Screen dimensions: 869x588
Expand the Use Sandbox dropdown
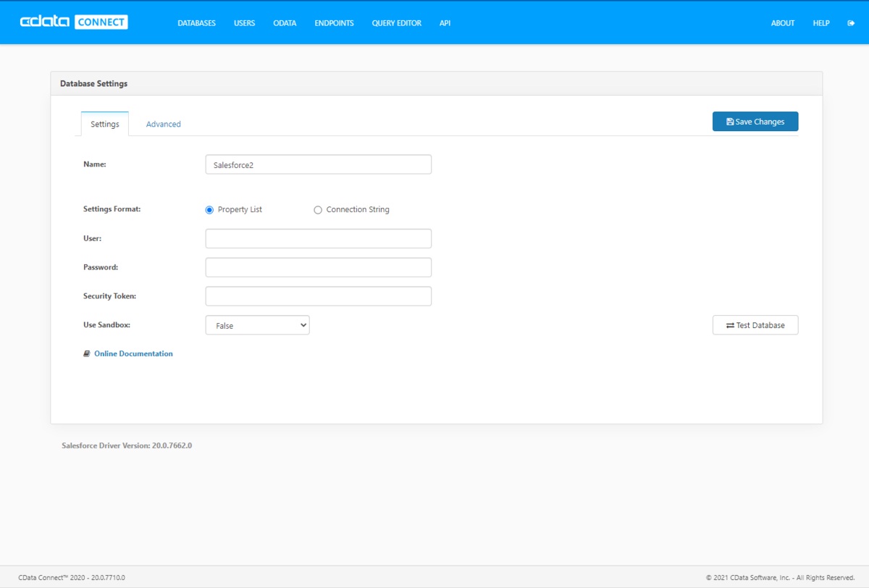(x=258, y=325)
